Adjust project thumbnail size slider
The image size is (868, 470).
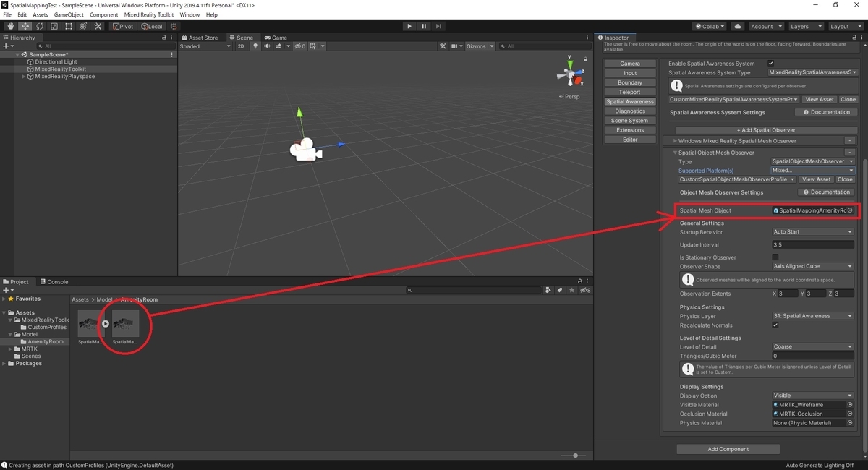coord(575,456)
